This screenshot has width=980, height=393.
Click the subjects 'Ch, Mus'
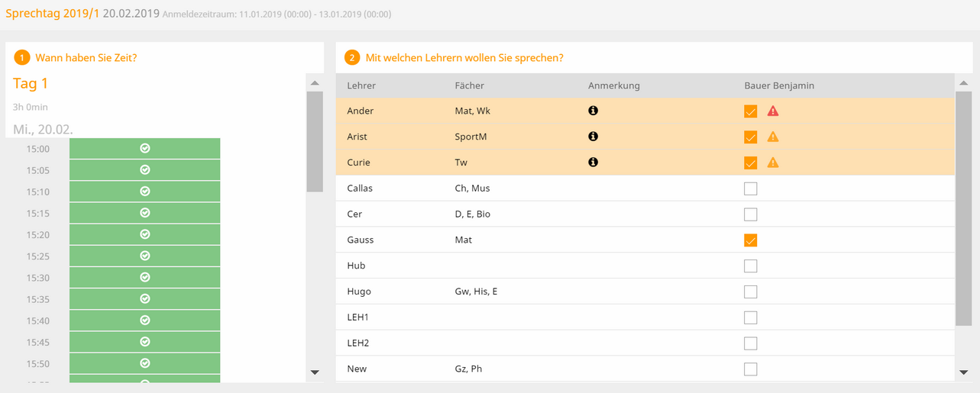click(x=472, y=188)
